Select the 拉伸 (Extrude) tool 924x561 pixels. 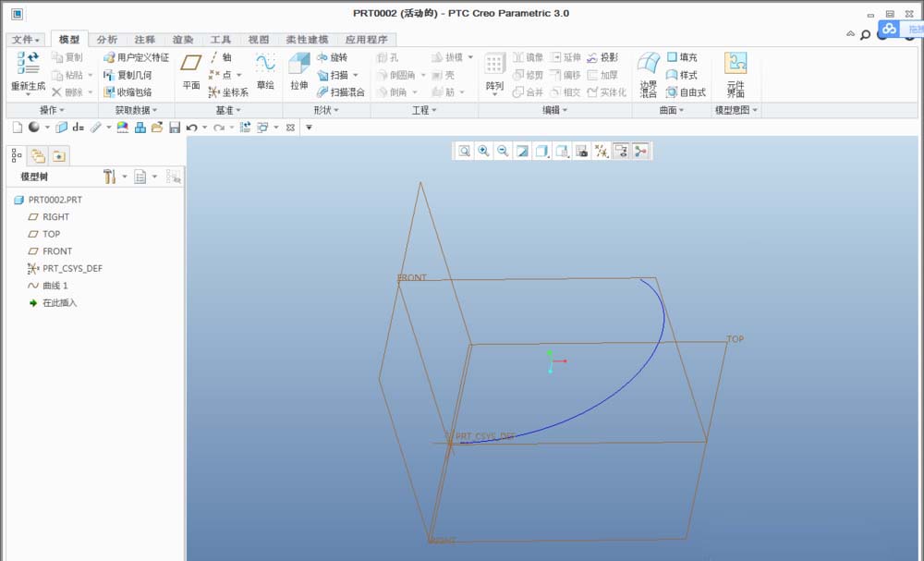299,71
